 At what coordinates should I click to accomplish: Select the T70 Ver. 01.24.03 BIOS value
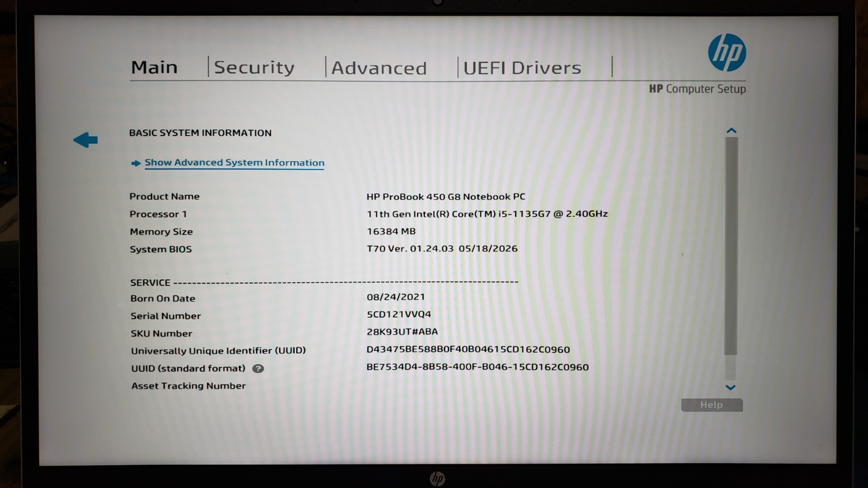tap(442, 248)
